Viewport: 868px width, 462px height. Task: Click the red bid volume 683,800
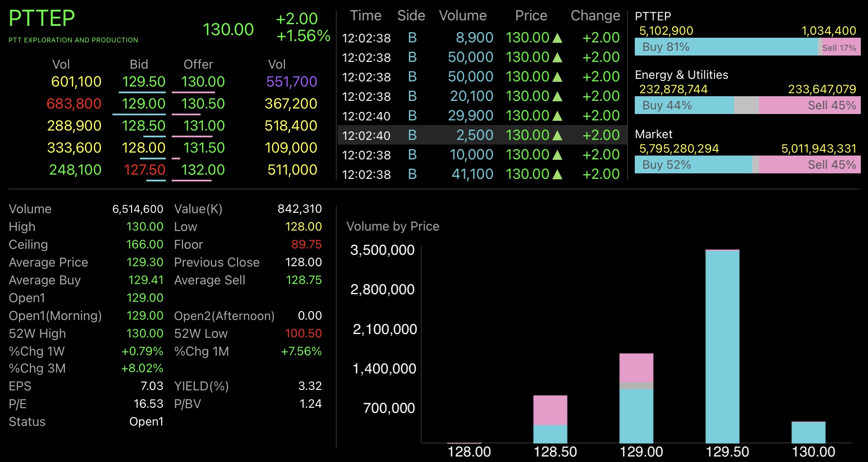74,103
